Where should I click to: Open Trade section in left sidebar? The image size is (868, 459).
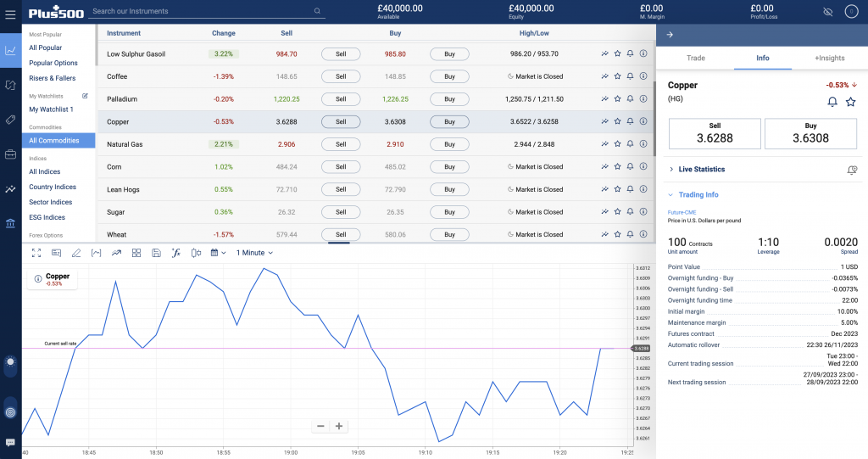click(10, 50)
